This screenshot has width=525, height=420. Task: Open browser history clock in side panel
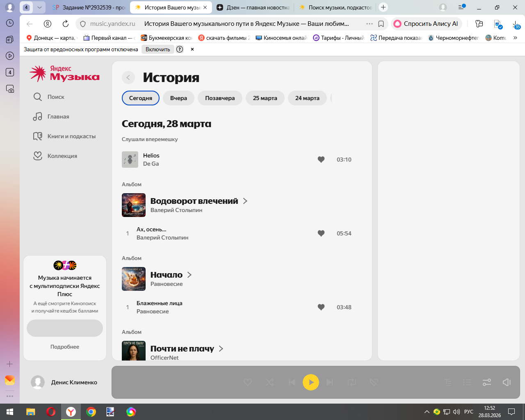pos(10,23)
